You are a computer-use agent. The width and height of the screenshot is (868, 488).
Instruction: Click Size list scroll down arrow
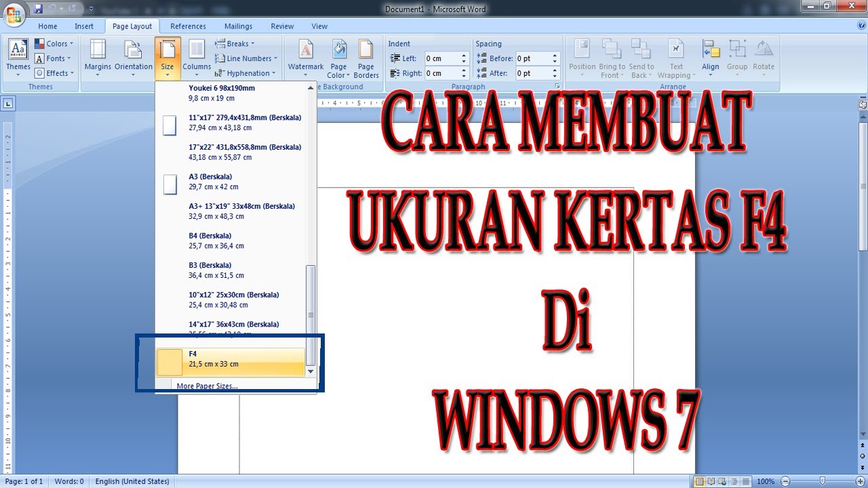pyautogui.click(x=311, y=371)
